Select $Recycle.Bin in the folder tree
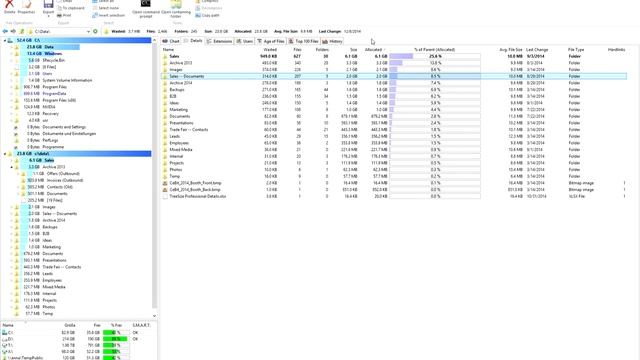Screen dimensions: 640x360 click(53, 60)
